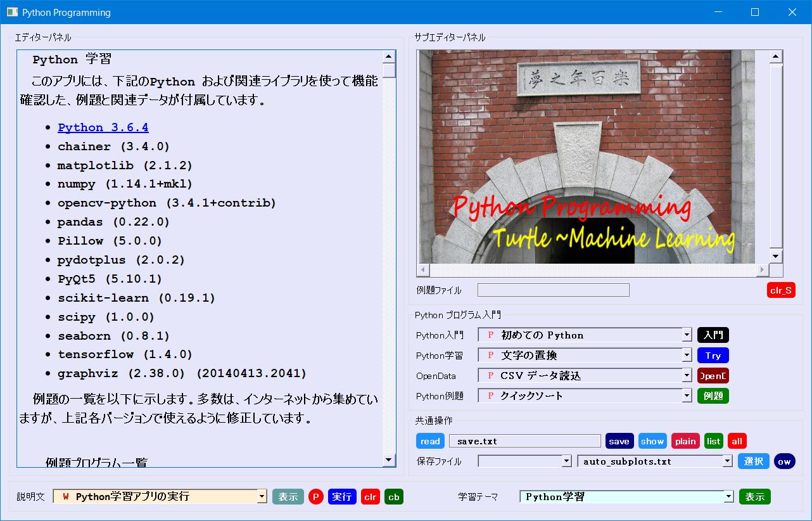Open the empty 保存ファイル dropdown
The height and width of the screenshot is (521, 812).
click(567, 461)
